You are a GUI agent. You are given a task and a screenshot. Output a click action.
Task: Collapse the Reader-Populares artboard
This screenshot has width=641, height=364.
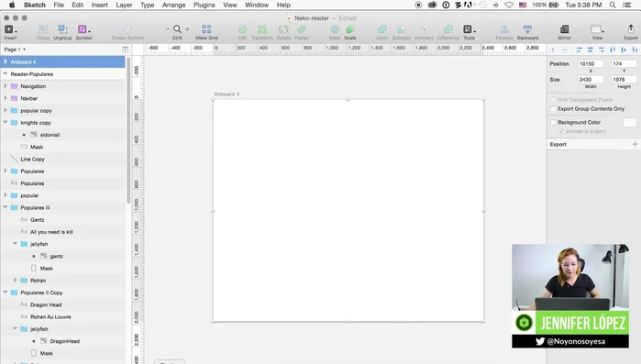pos(6,74)
